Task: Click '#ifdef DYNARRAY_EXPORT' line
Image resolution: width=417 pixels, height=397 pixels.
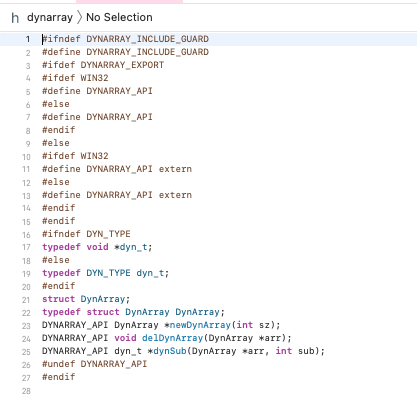Action: (x=103, y=65)
